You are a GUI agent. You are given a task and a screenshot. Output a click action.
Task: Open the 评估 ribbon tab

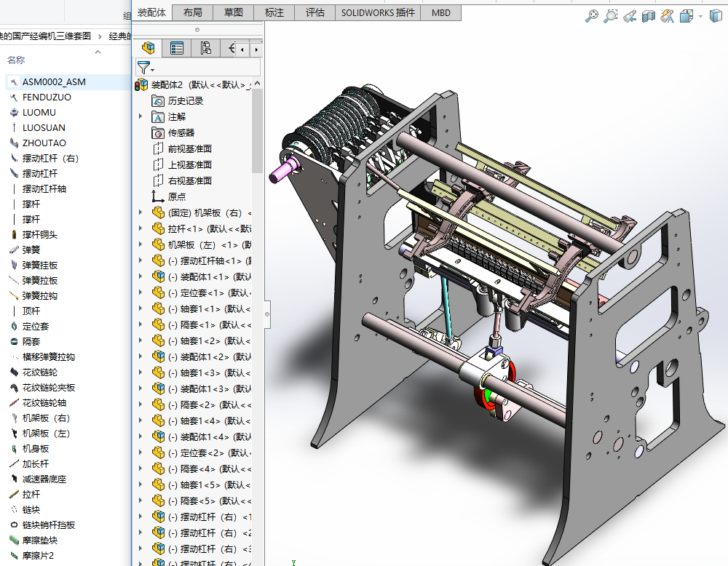(314, 12)
